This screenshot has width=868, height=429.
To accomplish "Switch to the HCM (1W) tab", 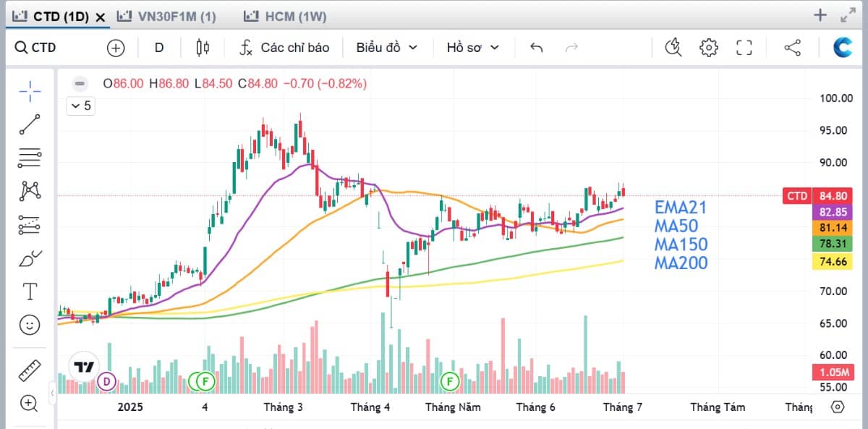I will coord(286,16).
